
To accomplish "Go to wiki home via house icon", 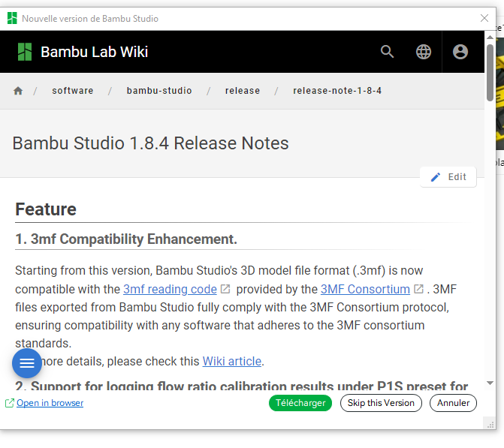I will 18,91.
